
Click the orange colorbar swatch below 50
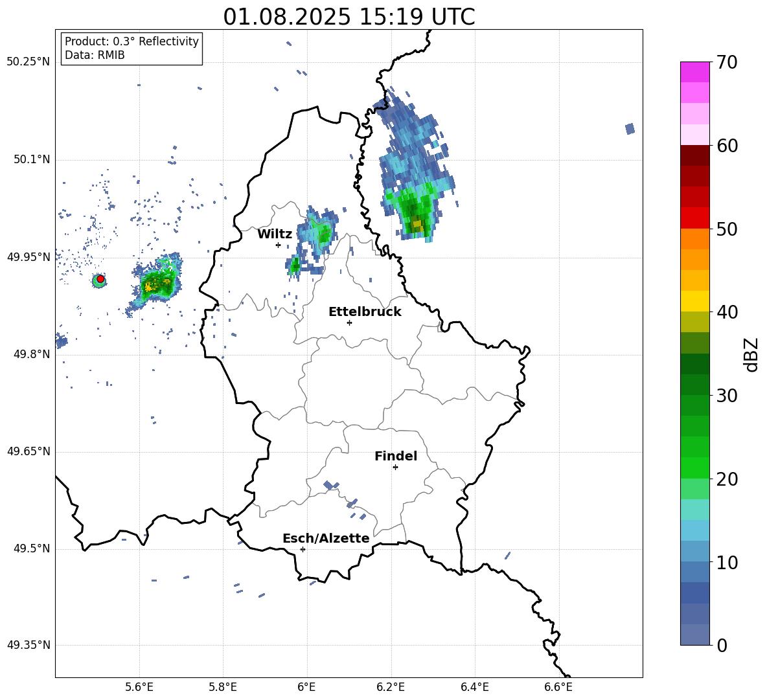pyautogui.click(x=694, y=239)
